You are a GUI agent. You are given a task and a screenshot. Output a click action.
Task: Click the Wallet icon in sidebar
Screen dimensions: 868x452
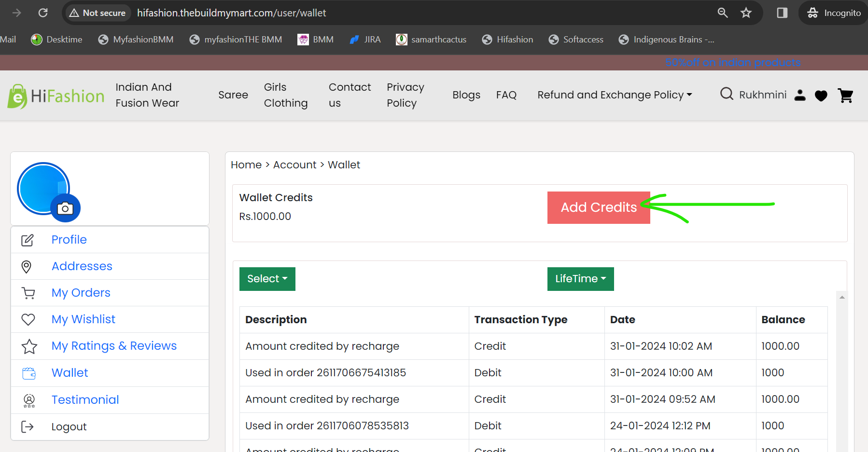29,373
